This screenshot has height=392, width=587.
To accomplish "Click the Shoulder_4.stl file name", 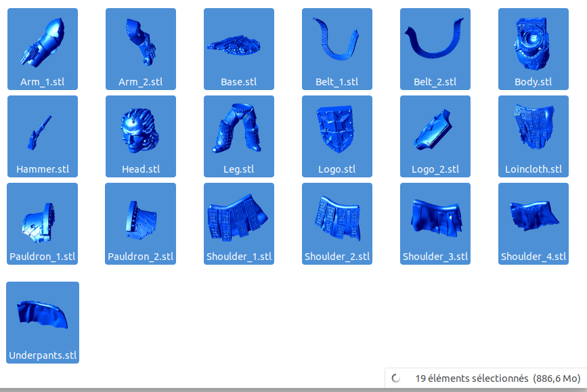I will [534, 257].
